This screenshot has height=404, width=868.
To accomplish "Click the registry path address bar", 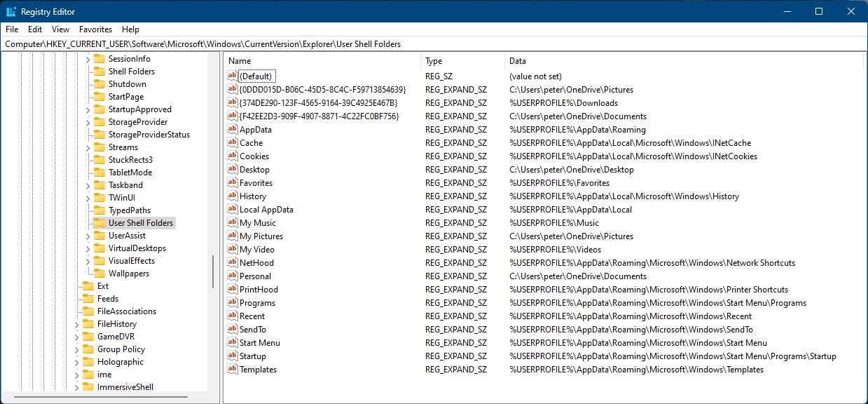I will click(x=434, y=43).
